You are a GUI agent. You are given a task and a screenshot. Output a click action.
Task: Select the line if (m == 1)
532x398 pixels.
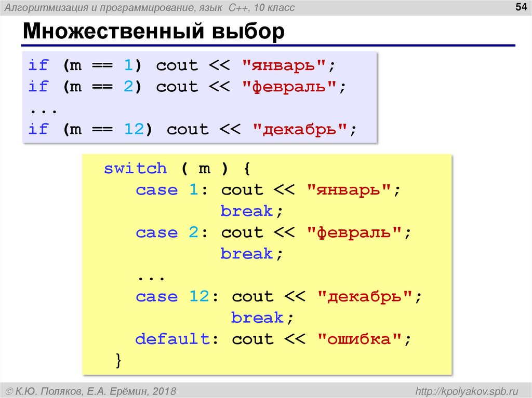[85, 65]
